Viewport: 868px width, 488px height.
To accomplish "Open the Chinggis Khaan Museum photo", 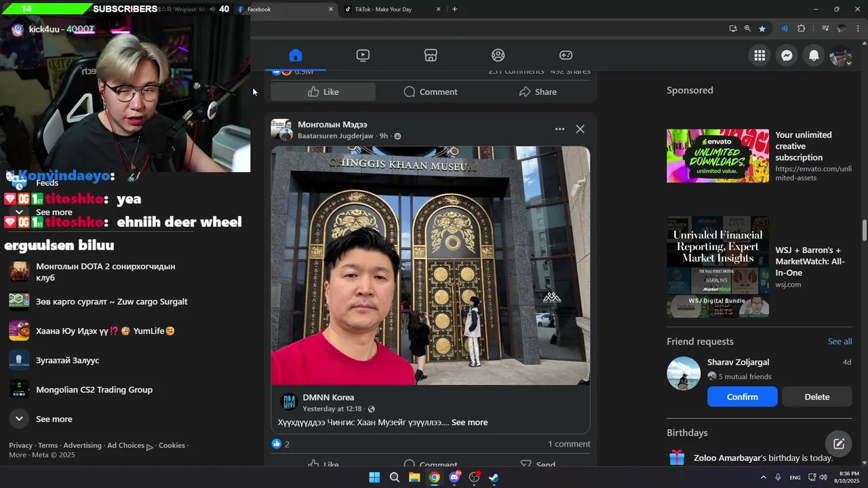I will pos(431,266).
